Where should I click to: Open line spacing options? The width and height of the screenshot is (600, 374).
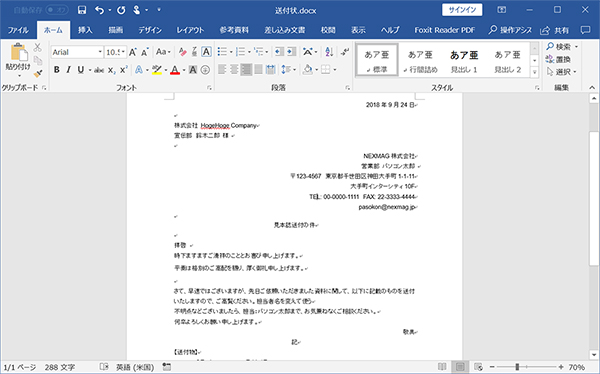click(288, 70)
